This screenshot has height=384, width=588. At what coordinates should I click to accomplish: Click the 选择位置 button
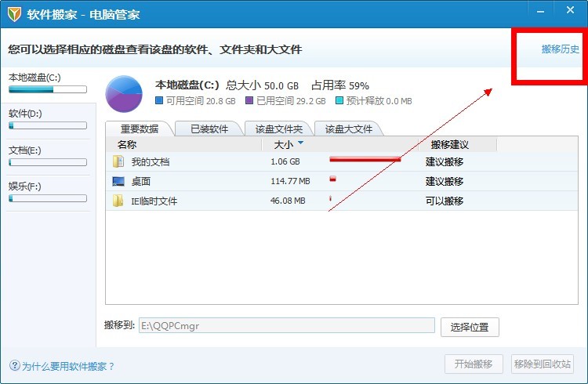pos(470,327)
